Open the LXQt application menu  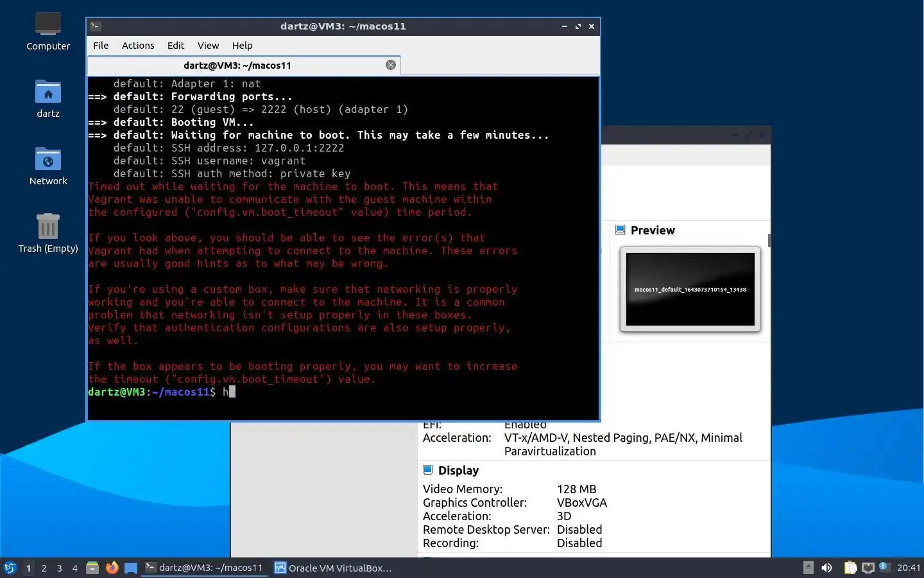coord(10,568)
